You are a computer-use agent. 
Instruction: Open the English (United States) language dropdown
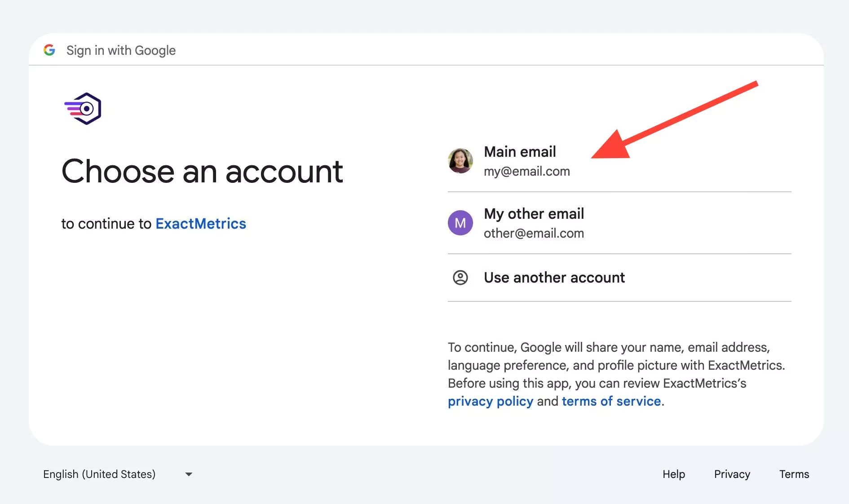(118, 474)
